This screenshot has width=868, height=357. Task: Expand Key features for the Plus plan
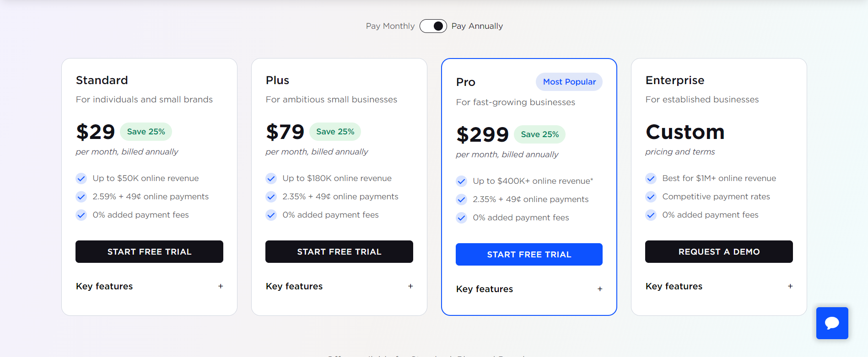click(x=410, y=286)
